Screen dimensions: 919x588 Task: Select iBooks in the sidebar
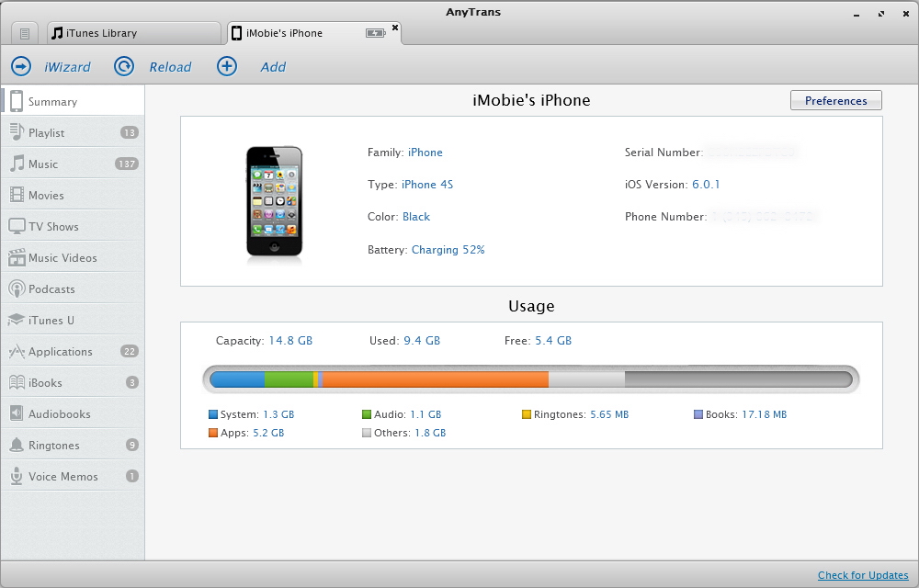point(45,383)
